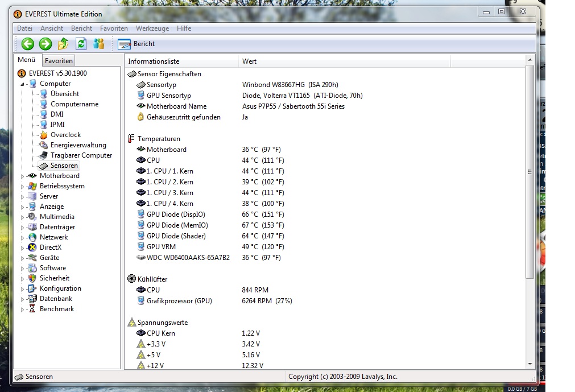Click the Refresh toolbar icon

tap(81, 44)
